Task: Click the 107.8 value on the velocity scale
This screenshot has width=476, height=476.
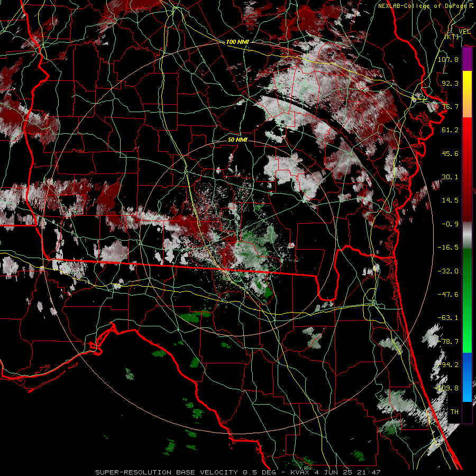Action: (448, 59)
